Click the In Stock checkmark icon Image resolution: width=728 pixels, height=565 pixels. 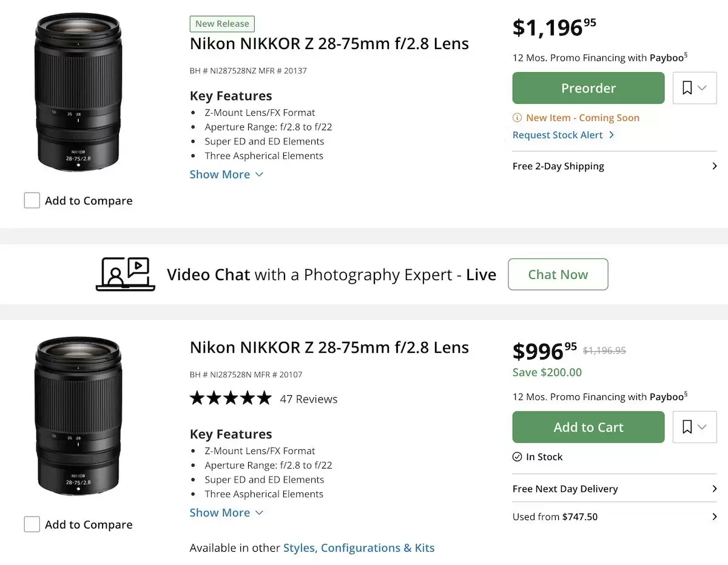pos(517,457)
